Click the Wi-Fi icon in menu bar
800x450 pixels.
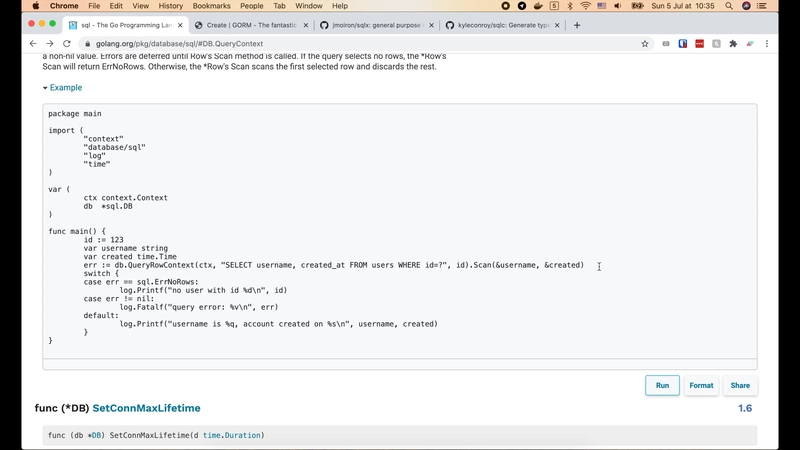coord(585,6)
